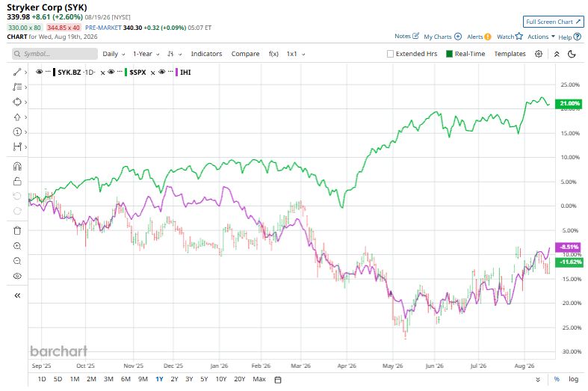Screen dimensions: 588x391
Task: Open $SPX series more options dots
Action: coord(120,71)
